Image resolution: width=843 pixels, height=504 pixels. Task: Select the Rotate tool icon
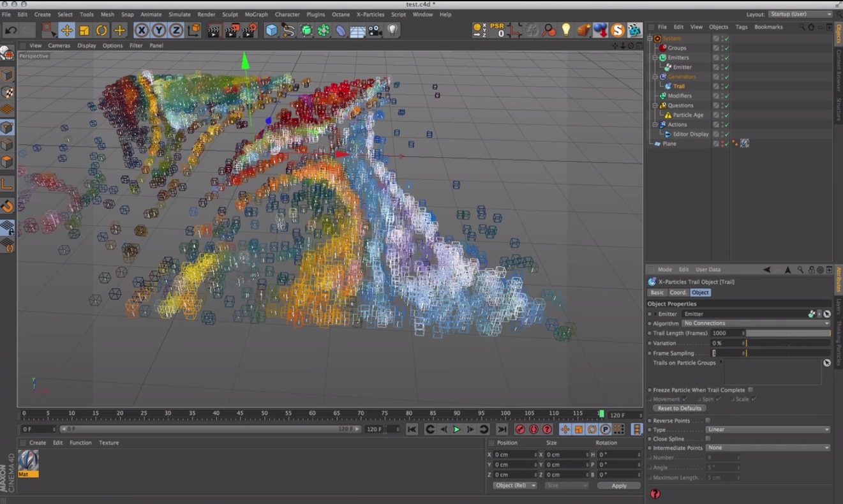[101, 30]
